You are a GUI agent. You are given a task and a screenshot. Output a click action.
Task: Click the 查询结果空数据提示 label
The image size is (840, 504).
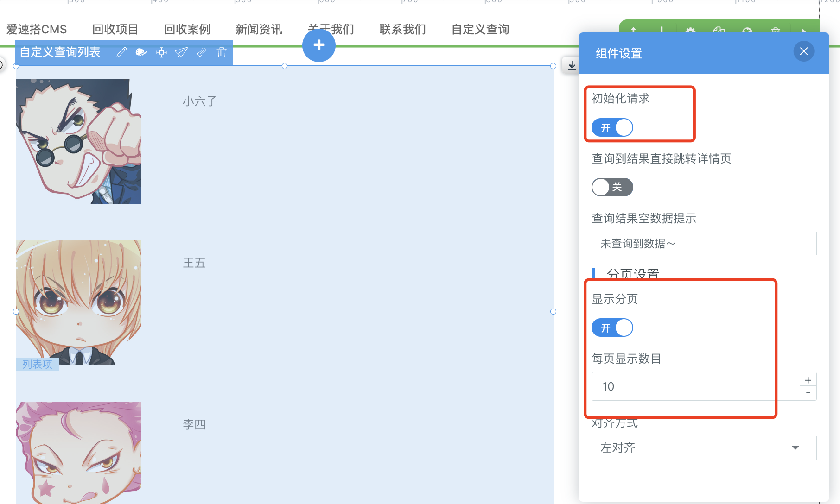point(644,218)
